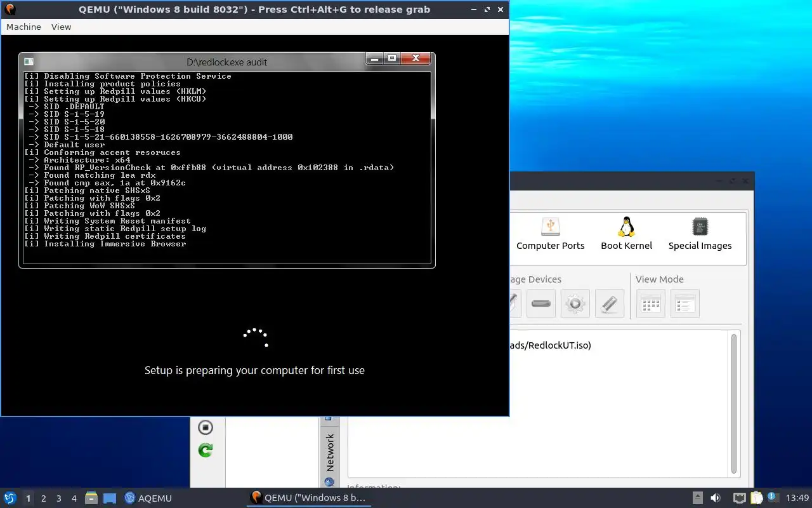Click the eject removable media tray icon

(697, 498)
